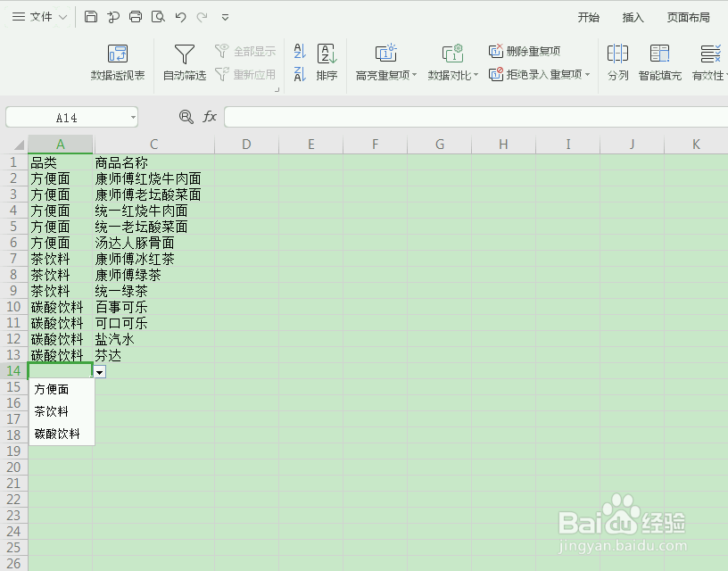728x571 pixels.
Task: Open the 分列 text-to-columns tool
Action: [x=619, y=62]
